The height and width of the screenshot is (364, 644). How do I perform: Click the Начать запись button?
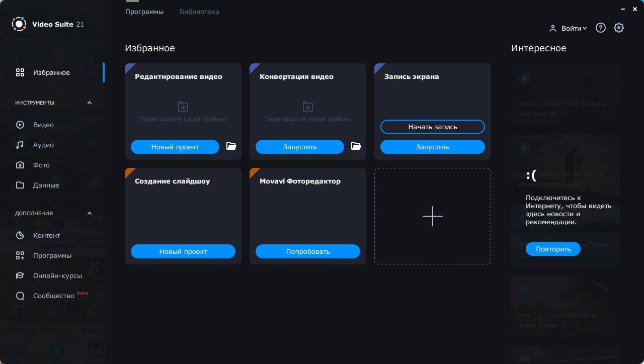pos(433,127)
